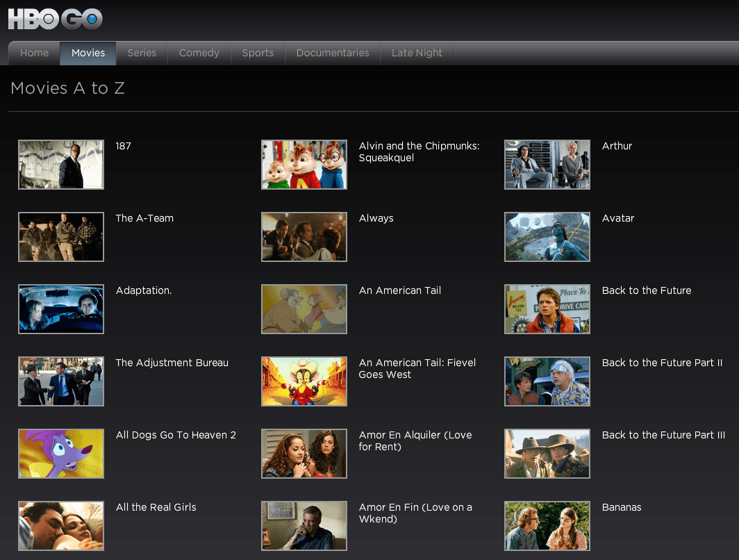Click An American Tail: Fievel Goes West title

[417, 369]
